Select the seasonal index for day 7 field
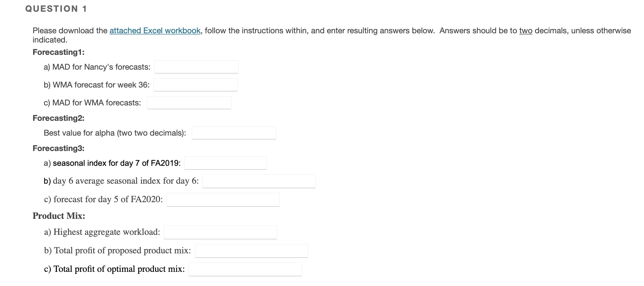 [x=226, y=163]
